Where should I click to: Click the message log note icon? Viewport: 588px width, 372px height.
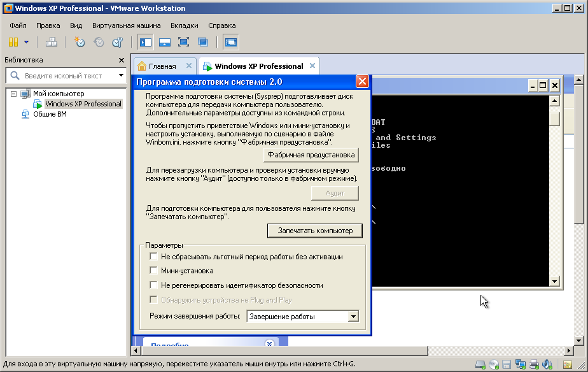[568, 364]
